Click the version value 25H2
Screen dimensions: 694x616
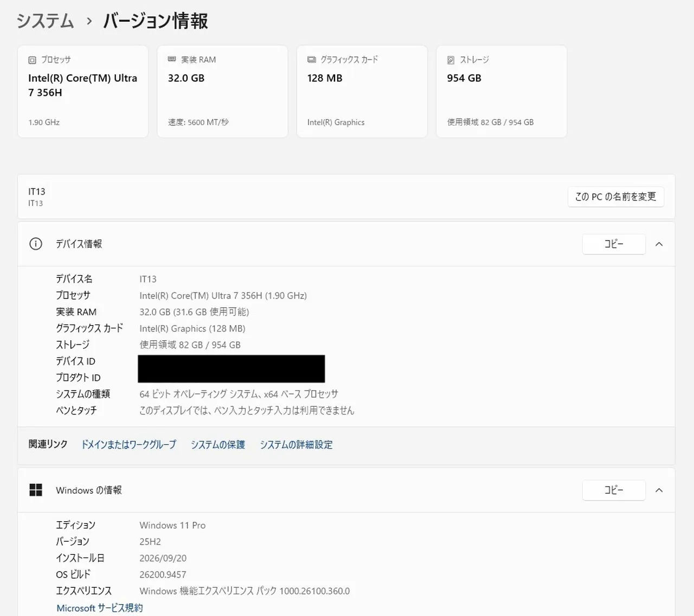point(150,542)
